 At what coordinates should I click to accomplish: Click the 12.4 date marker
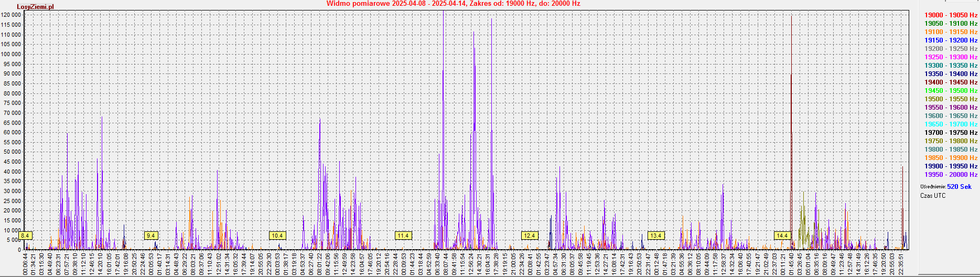tap(530, 236)
